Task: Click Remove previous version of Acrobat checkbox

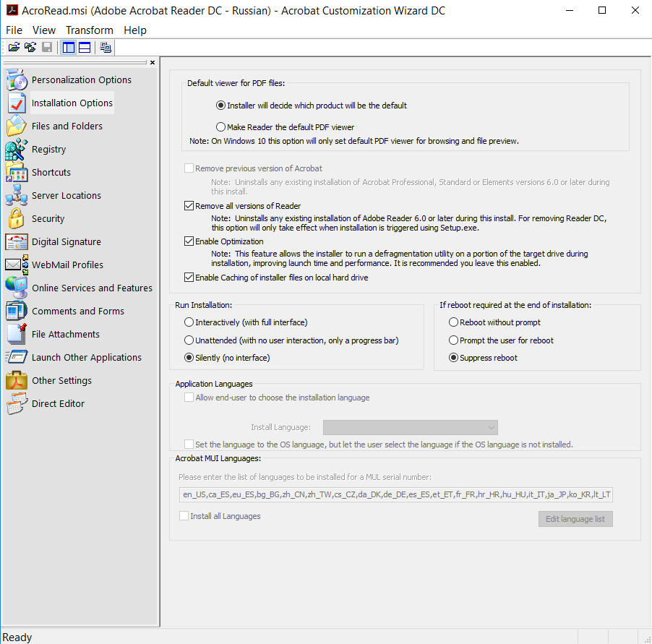Action: [189, 168]
